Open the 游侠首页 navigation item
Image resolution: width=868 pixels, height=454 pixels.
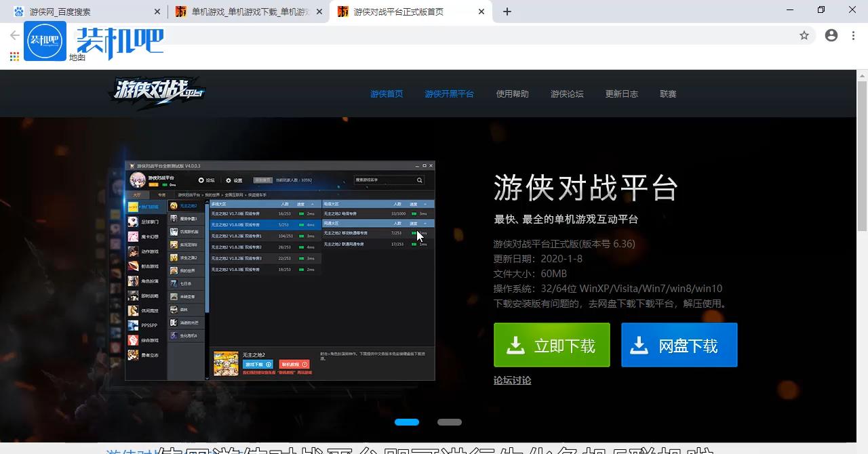pos(387,94)
